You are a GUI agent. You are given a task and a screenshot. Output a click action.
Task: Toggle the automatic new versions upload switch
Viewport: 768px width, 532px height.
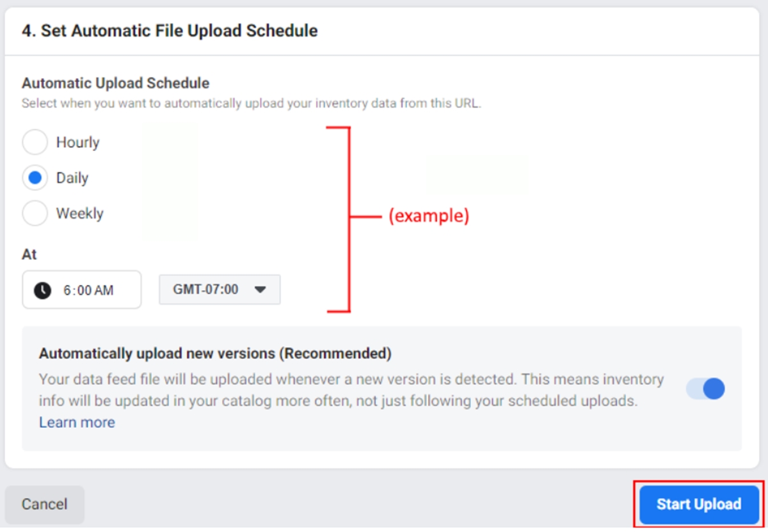coord(705,389)
